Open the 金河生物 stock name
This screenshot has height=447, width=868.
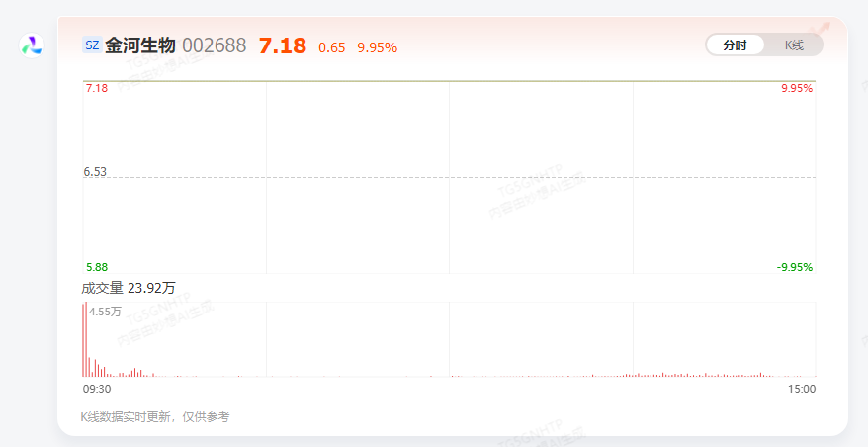[140, 45]
